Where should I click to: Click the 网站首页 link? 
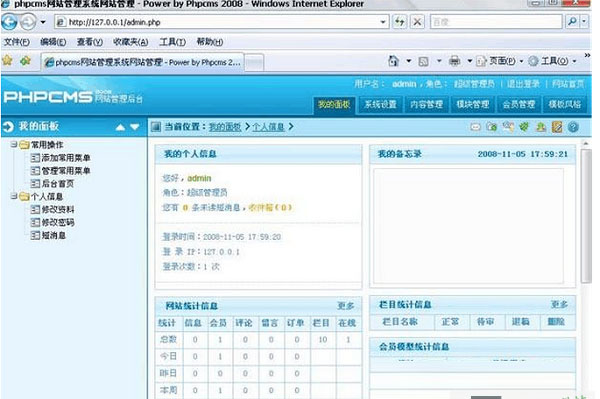[x=568, y=84]
